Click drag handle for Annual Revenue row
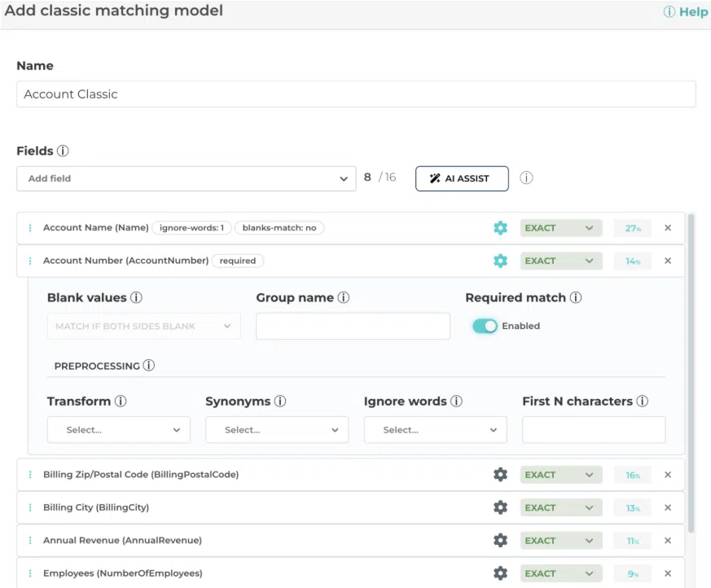 tap(30, 541)
